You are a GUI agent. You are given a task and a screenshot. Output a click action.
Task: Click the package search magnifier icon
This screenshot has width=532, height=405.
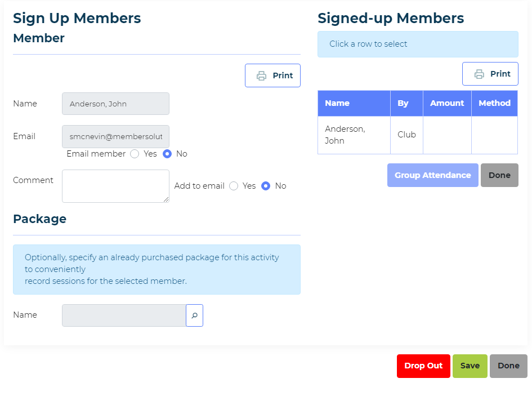pyautogui.click(x=194, y=315)
